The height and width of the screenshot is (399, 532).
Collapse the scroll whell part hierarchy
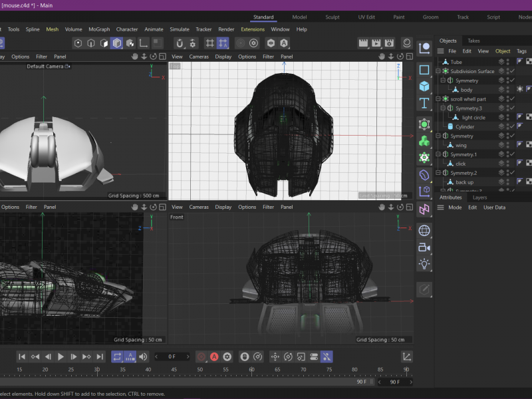(x=438, y=99)
